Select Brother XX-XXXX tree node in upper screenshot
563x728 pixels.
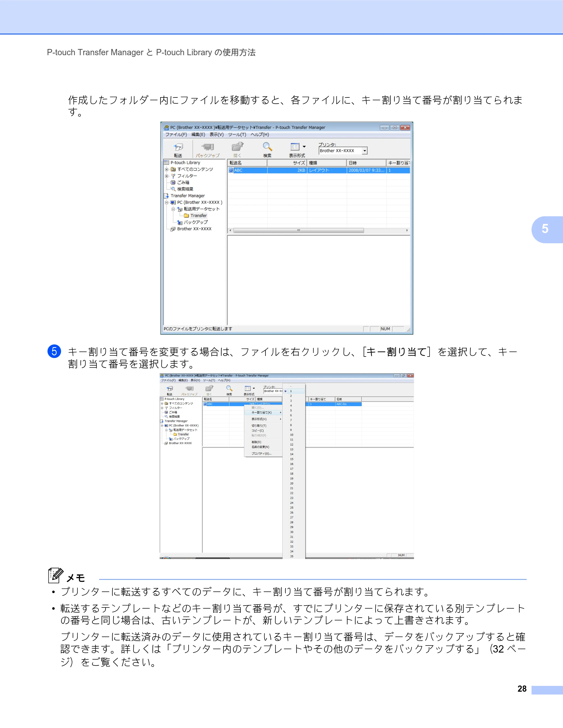[x=191, y=229]
